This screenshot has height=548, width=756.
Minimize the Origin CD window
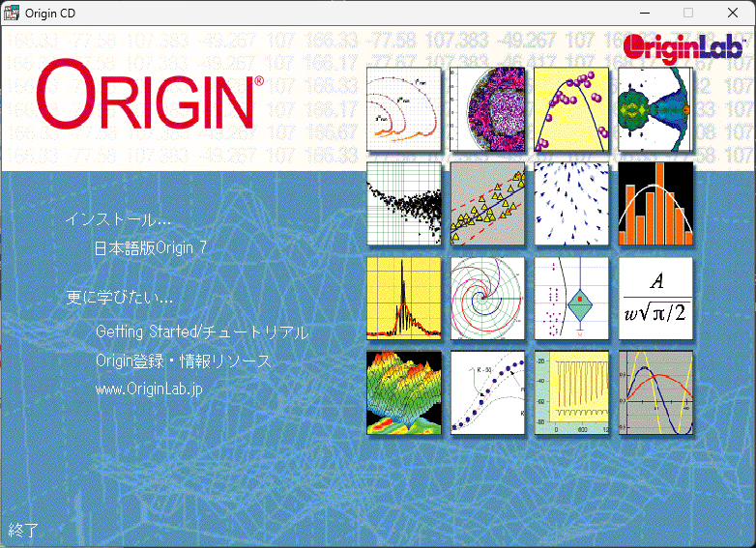pyautogui.click(x=645, y=13)
